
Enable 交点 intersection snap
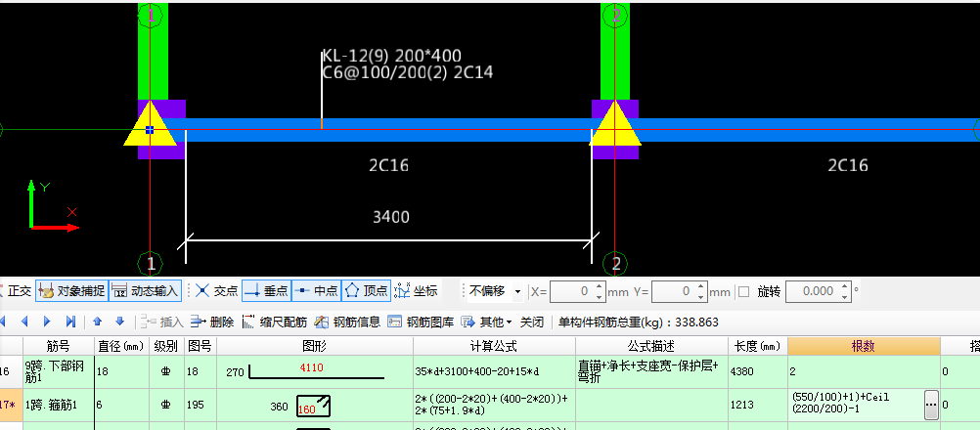(x=216, y=291)
